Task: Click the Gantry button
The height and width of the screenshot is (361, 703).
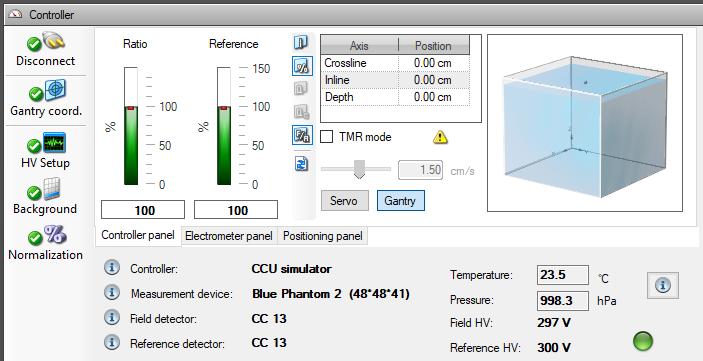Action: click(x=400, y=200)
